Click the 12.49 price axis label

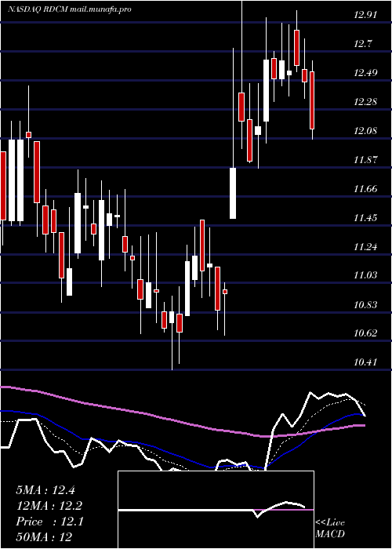click(x=365, y=73)
